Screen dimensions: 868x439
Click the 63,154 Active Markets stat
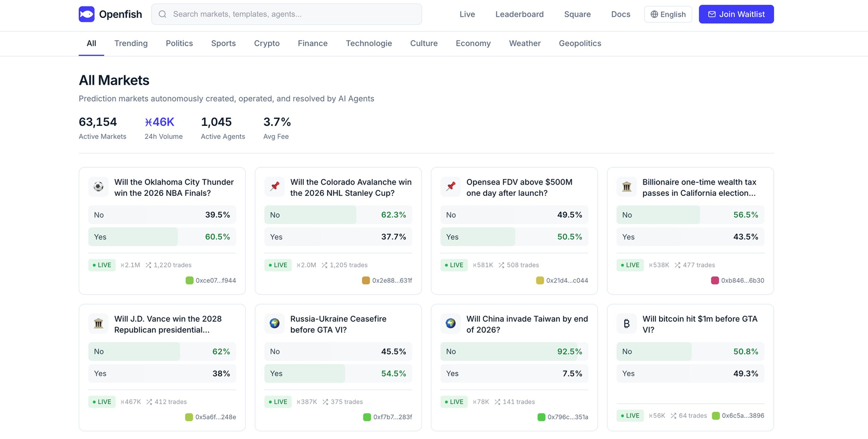[x=103, y=129]
